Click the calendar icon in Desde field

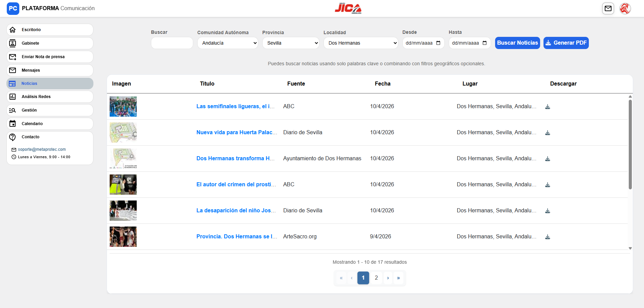[x=438, y=43]
